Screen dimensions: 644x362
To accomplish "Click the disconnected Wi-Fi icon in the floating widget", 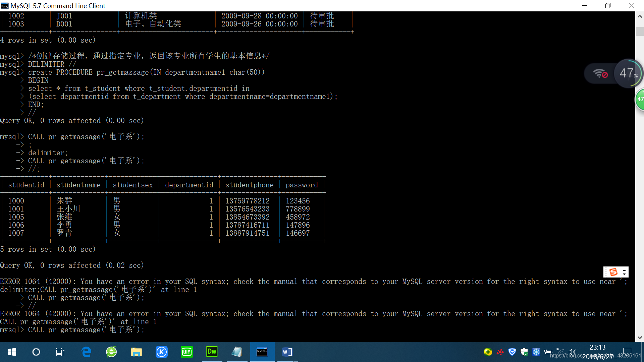I will (600, 73).
